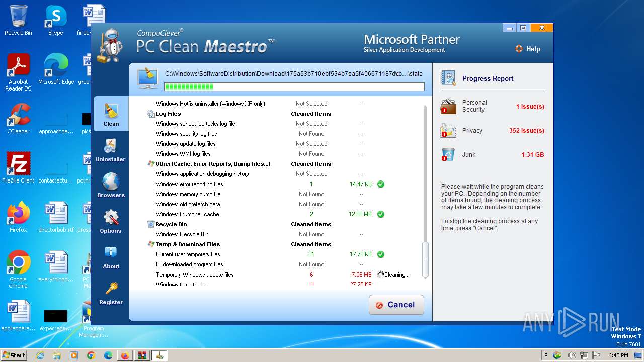Open FileZilla Client desktop shortcut

(x=18, y=168)
